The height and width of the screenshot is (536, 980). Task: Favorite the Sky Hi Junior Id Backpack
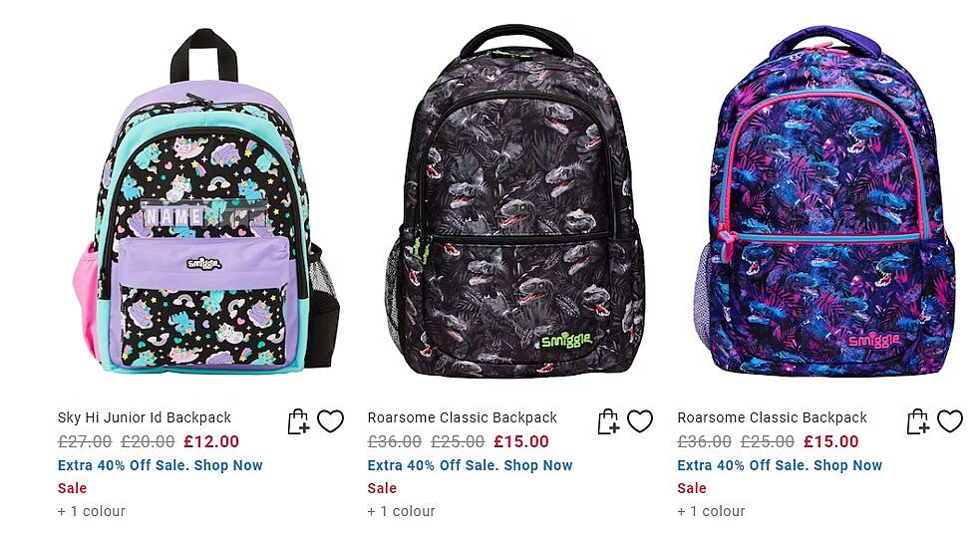pos(330,421)
